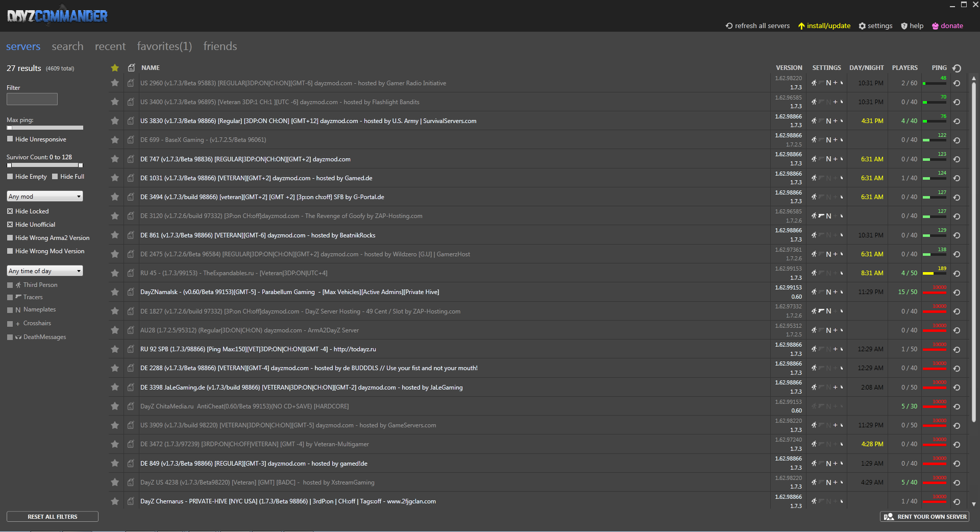The width and height of the screenshot is (980, 532).
Task: Click the refresh icon in column header
Action: click(x=957, y=68)
